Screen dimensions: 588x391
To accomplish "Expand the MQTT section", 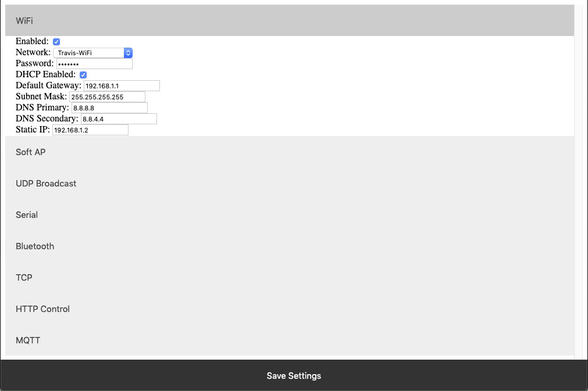I will (290, 340).
